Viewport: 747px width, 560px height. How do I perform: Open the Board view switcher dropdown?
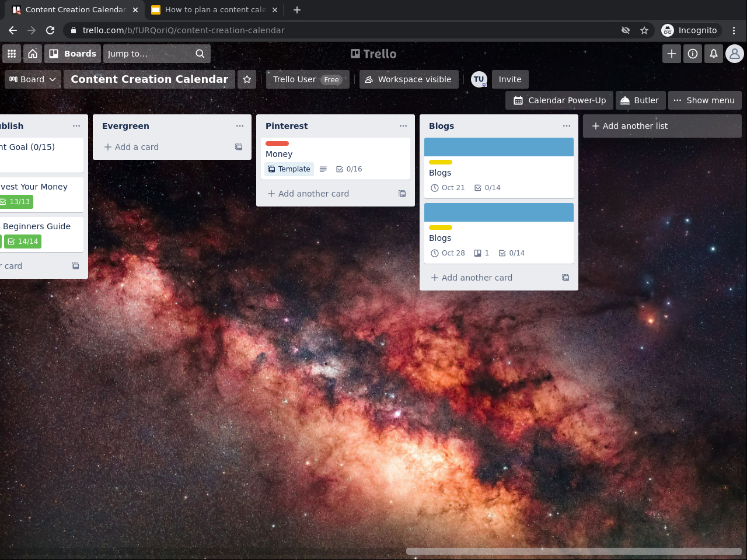33,79
